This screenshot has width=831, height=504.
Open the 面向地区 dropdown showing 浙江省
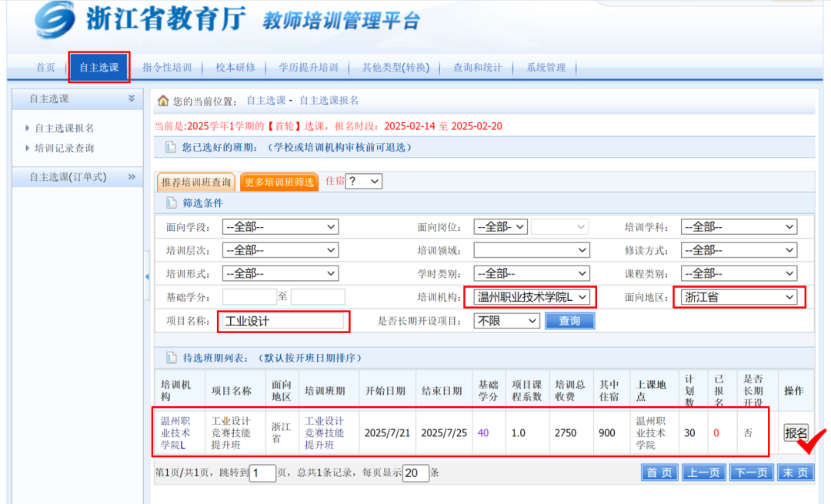point(739,297)
